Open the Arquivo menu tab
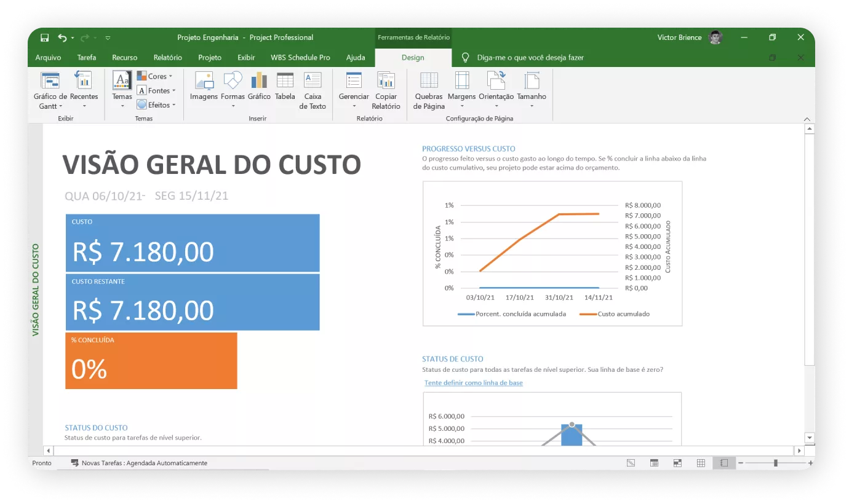 [48, 57]
